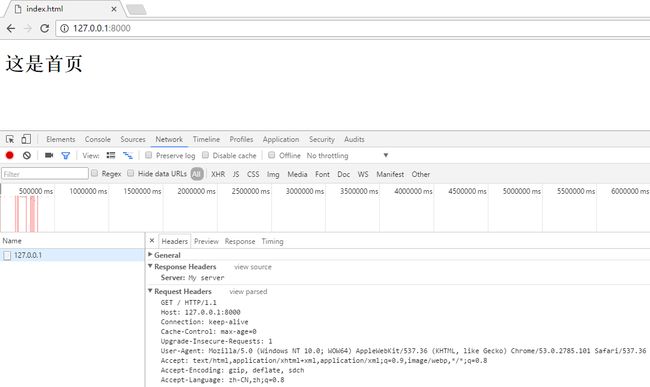Click the 'GET / HTTP/1.1' request line

pyautogui.click(x=189, y=302)
